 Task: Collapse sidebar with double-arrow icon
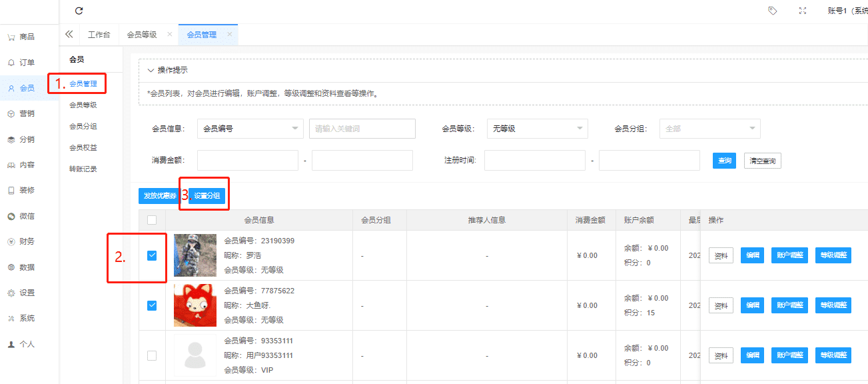click(x=69, y=34)
